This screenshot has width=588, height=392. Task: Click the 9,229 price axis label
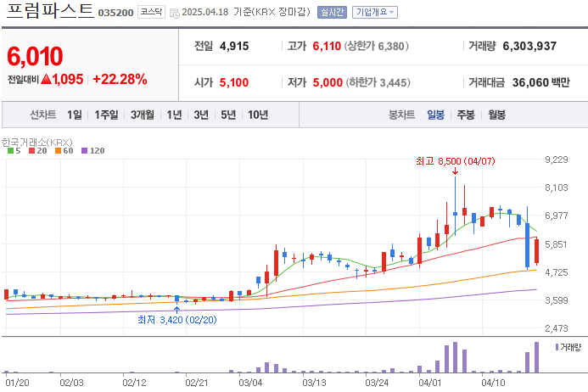[557, 160]
